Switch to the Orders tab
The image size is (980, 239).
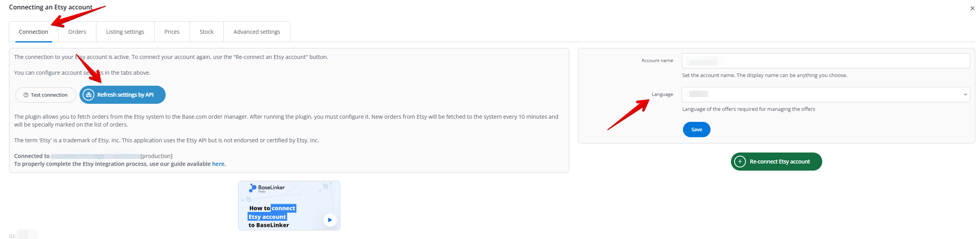[77, 32]
